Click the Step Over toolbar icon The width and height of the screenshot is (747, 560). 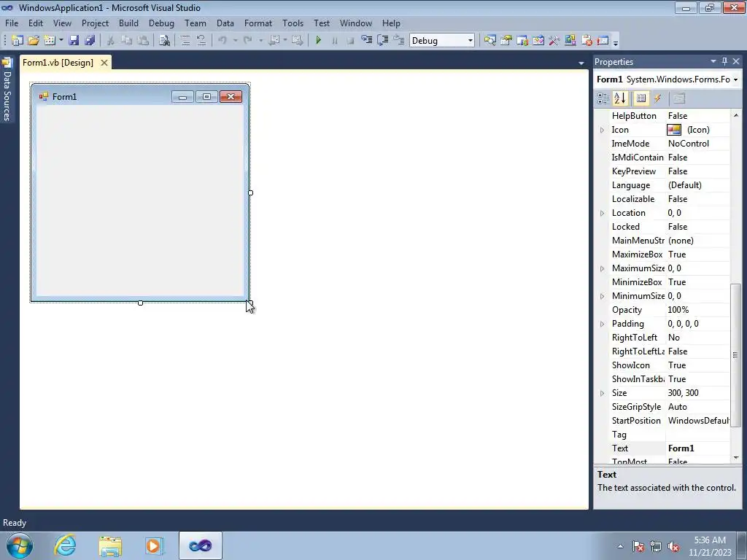click(382, 41)
